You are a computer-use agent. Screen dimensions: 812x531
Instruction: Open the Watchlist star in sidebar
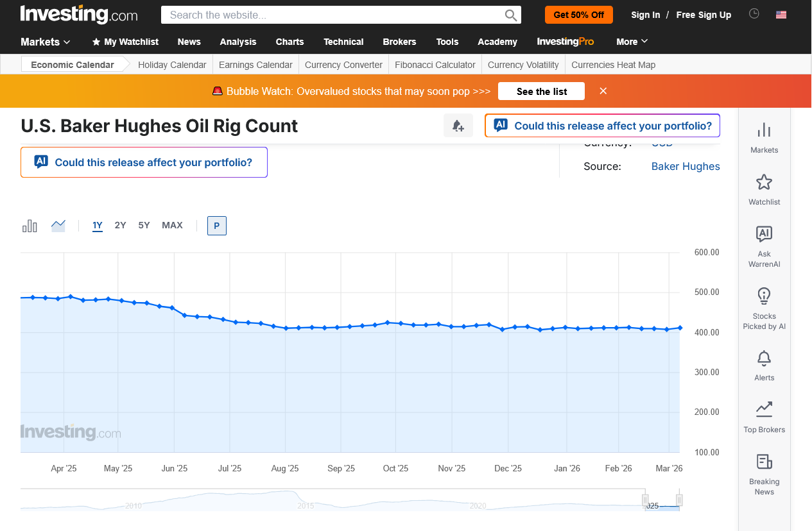[764, 189]
